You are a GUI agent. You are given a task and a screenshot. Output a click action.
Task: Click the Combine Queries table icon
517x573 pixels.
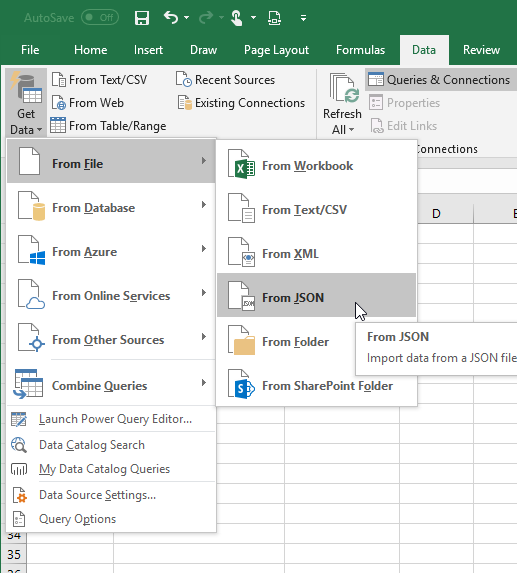28,384
